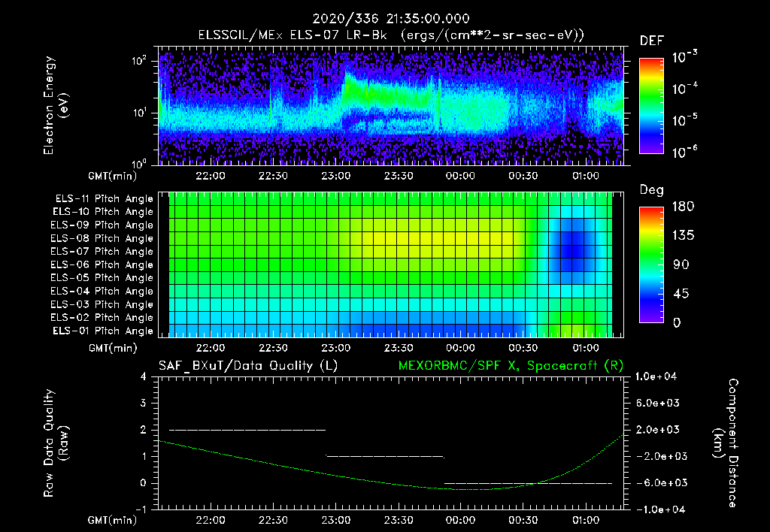Click the plot title timestamp 2020/336 21:35:00.000

click(x=391, y=19)
